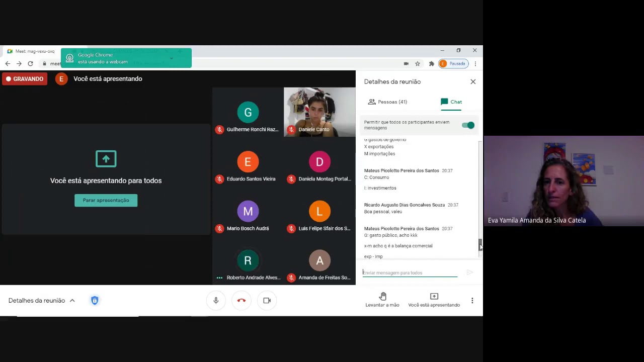Open the Chrome three-dot menu
This screenshot has height=362, width=644.
[x=475, y=63]
